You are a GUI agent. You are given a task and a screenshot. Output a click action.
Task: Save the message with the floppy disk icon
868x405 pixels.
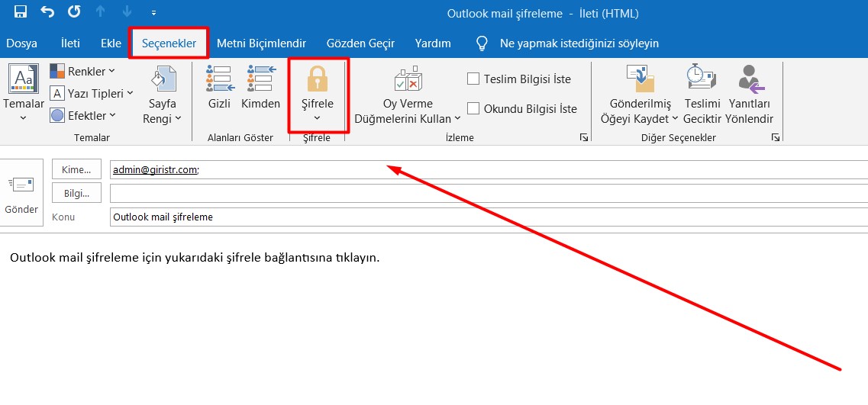tap(21, 12)
